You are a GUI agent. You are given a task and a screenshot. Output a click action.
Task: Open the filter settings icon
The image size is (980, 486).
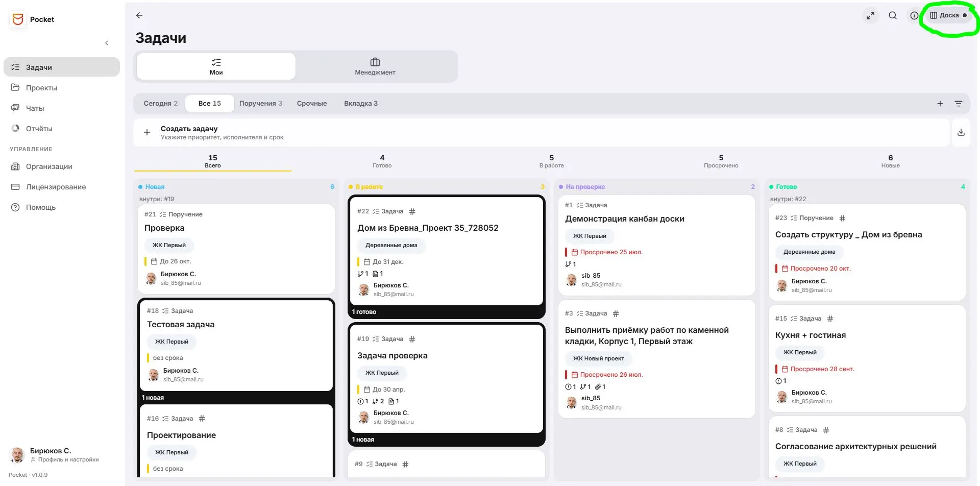[x=959, y=104]
